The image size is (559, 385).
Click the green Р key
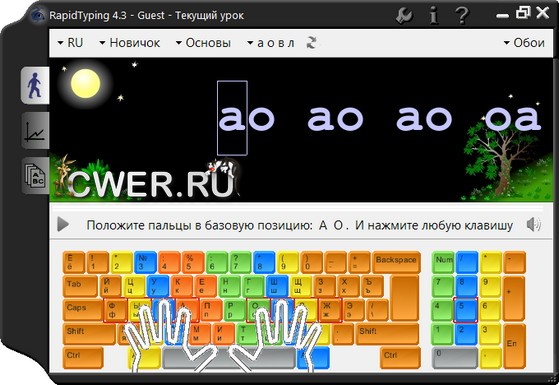(x=235, y=310)
